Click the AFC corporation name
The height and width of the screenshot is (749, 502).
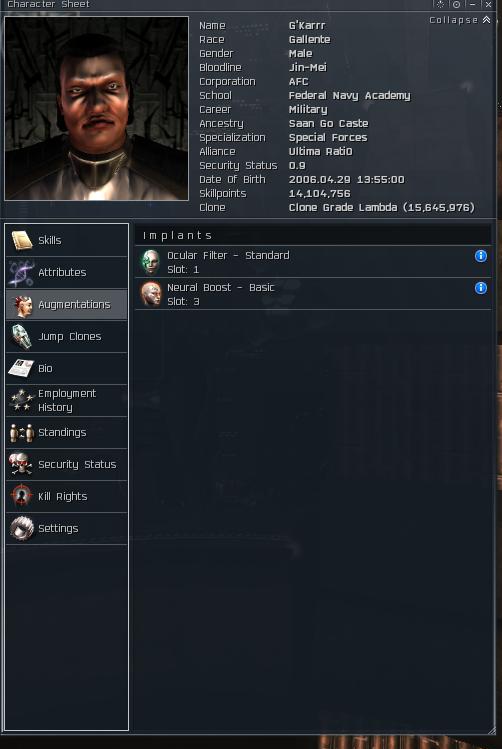[x=299, y=82]
